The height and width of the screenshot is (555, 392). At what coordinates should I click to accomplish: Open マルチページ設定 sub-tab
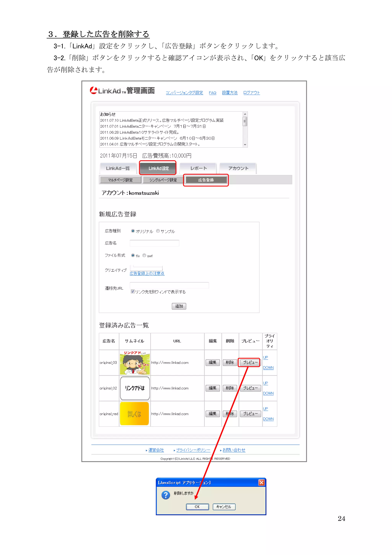pos(120,180)
